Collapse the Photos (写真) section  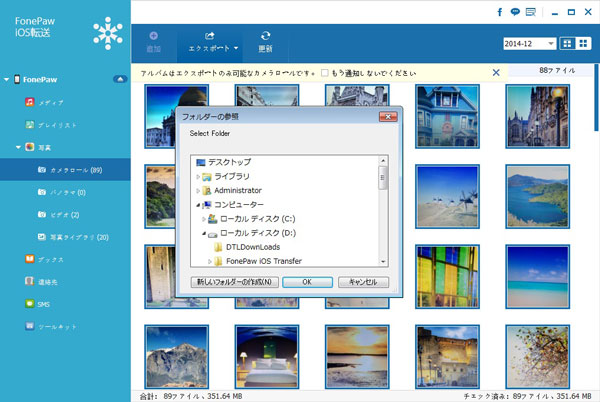[18, 147]
